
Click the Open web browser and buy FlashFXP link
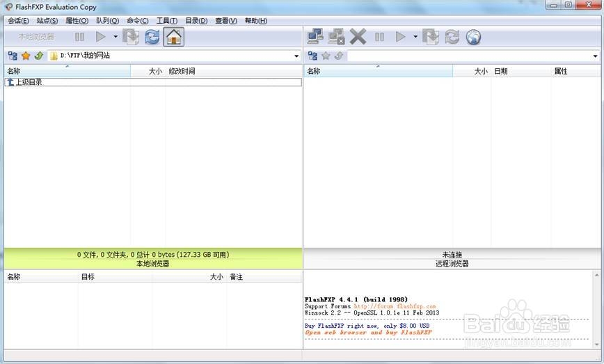point(368,333)
